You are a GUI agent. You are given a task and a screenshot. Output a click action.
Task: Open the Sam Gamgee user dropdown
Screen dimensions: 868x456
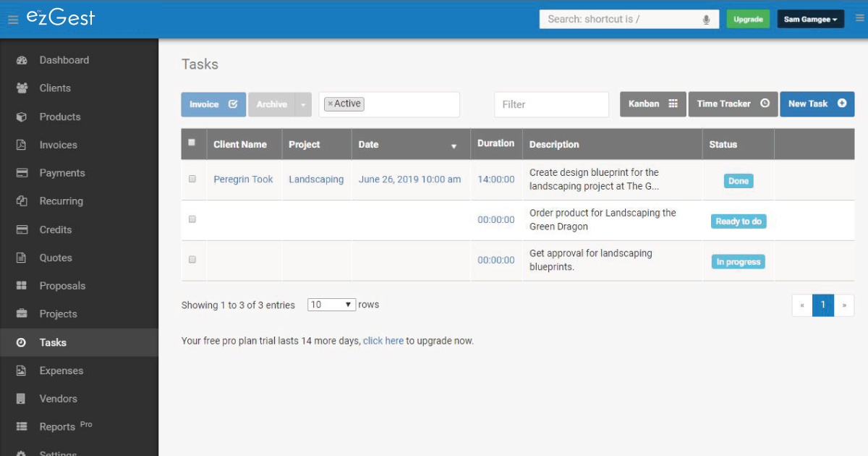click(811, 20)
